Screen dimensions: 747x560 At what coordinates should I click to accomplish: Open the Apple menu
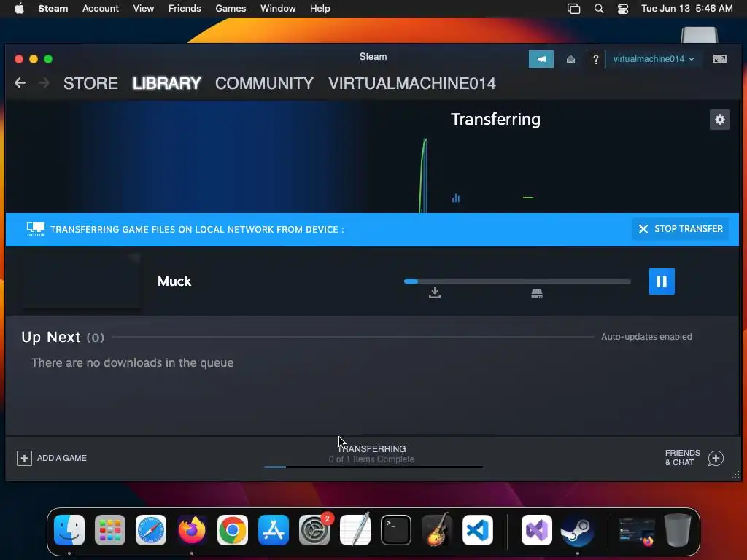pyautogui.click(x=19, y=9)
